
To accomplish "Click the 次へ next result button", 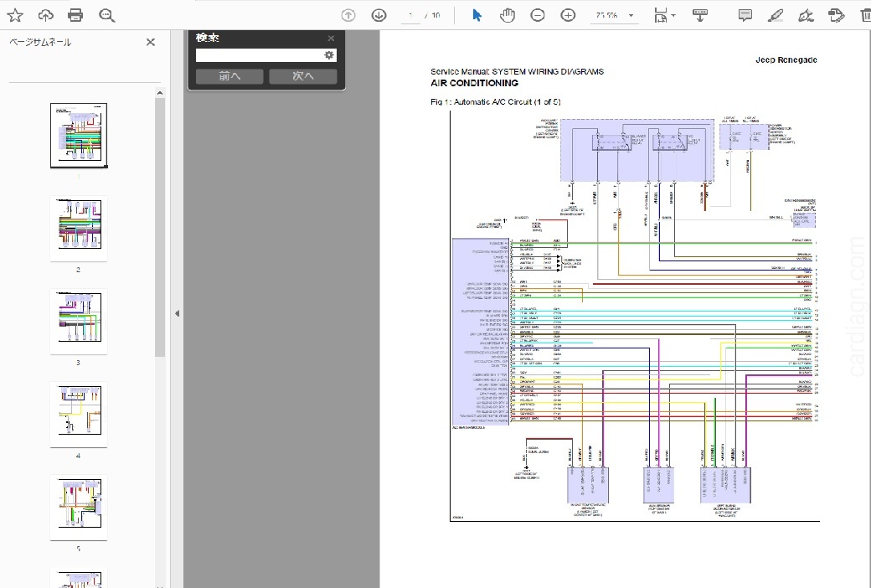I will pyautogui.click(x=302, y=76).
